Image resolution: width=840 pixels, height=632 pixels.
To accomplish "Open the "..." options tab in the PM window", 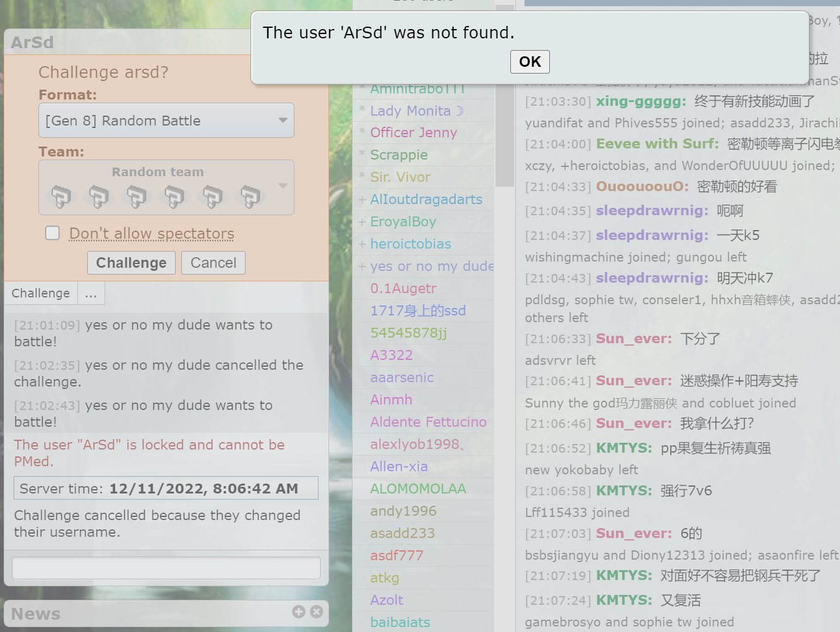I will [x=91, y=293].
